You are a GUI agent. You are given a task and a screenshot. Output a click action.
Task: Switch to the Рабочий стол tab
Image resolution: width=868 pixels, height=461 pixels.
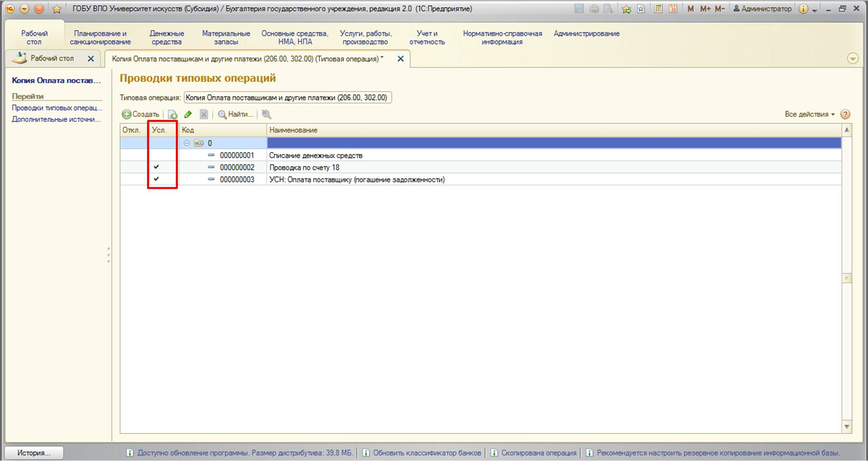(x=52, y=59)
